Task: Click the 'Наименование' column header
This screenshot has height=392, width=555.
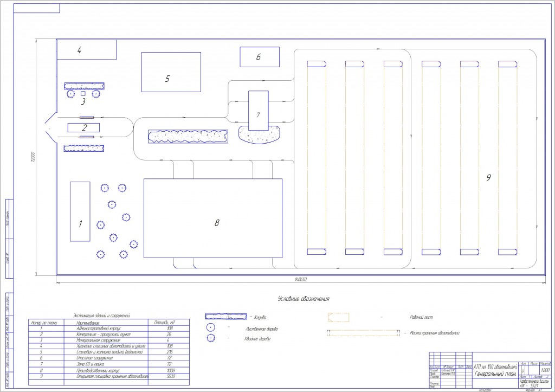Action: pos(88,323)
